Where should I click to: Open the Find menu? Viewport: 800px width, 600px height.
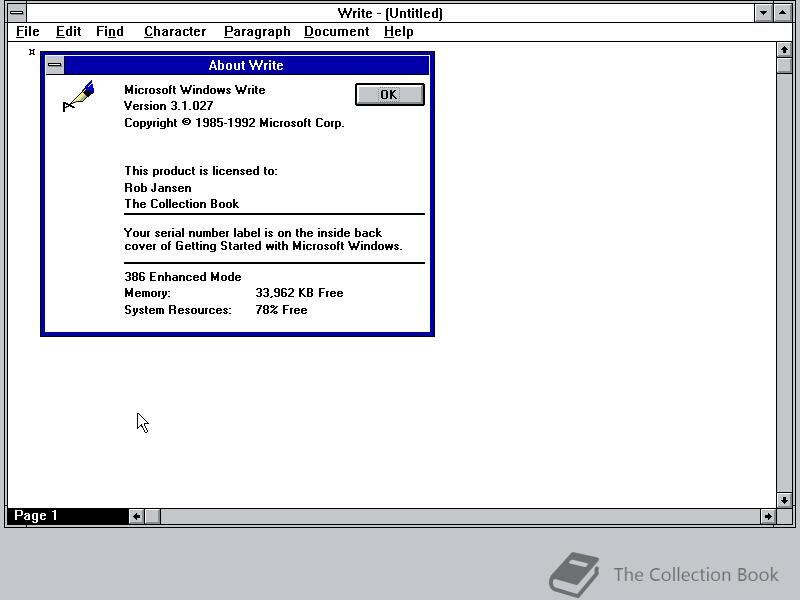coord(110,32)
